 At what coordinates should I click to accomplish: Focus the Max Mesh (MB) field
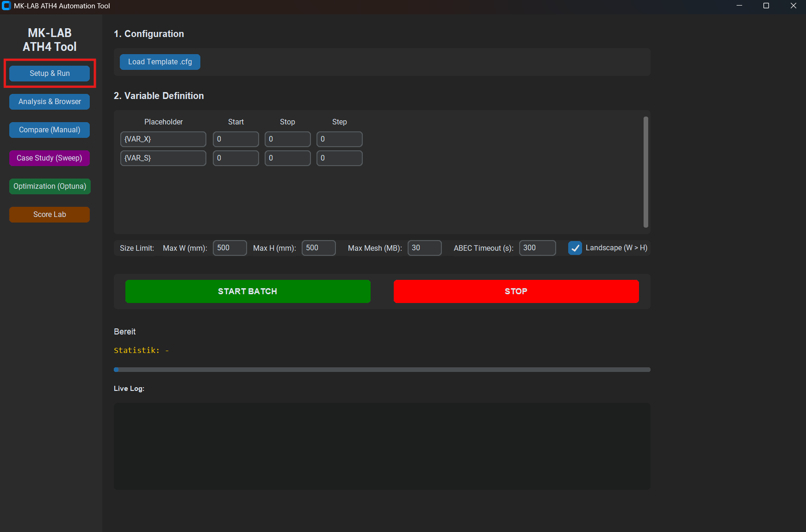(x=425, y=248)
